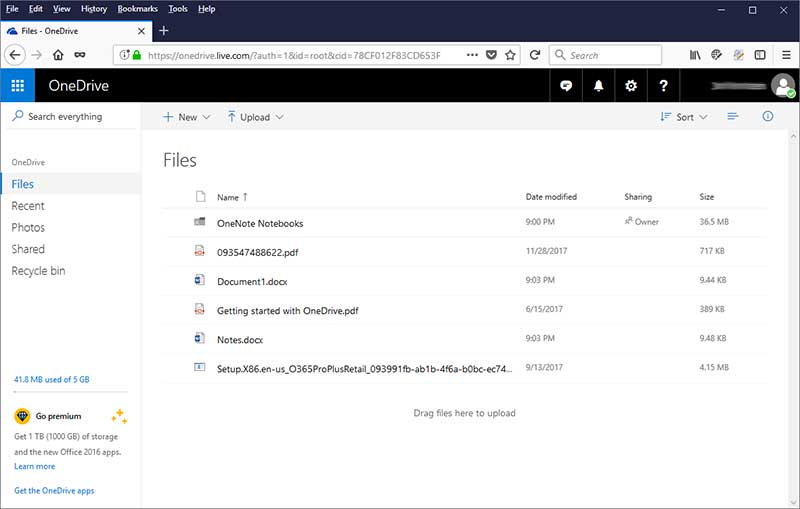This screenshot has width=800, height=509.
Task: Open the History menu
Action: (x=93, y=9)
